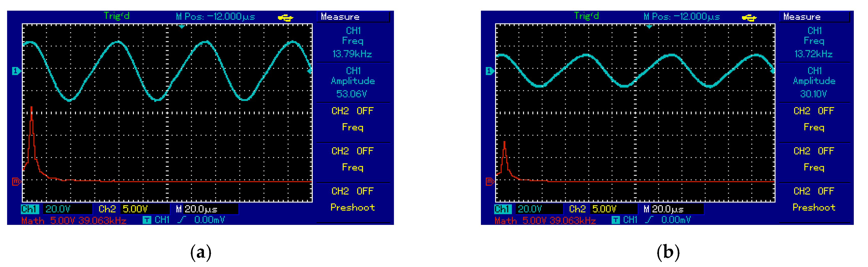Click Trig'd status in (a)

(x=117, y=16)
